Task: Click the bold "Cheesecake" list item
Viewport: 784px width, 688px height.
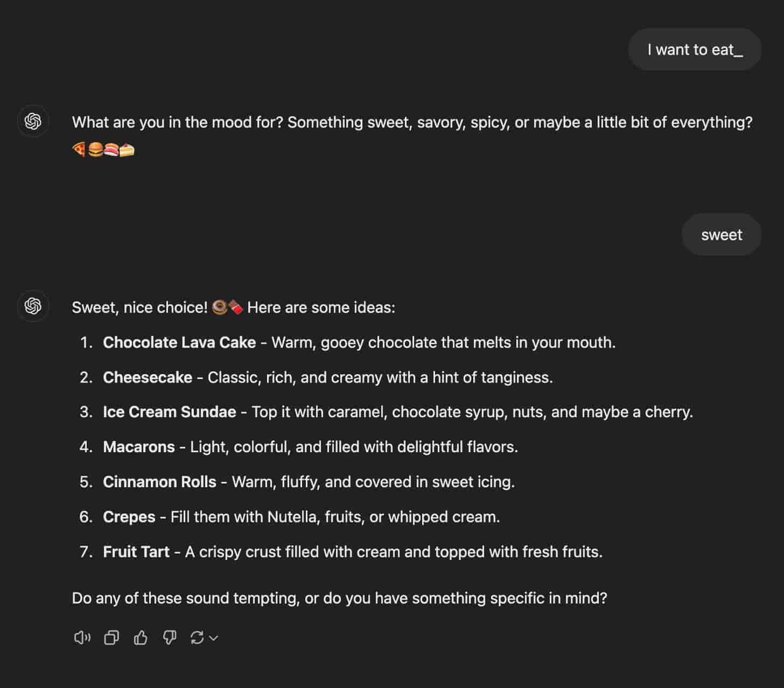Action: (x=148, y=377)
